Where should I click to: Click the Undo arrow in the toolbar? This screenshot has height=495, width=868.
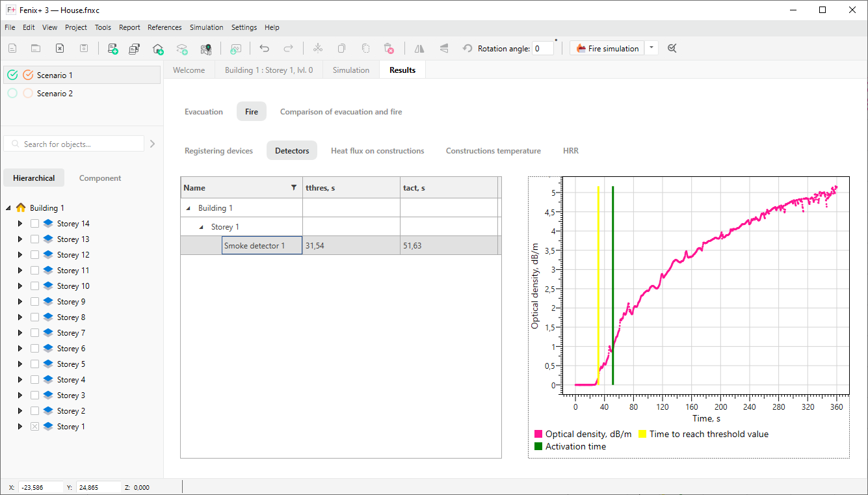(265, 48)
